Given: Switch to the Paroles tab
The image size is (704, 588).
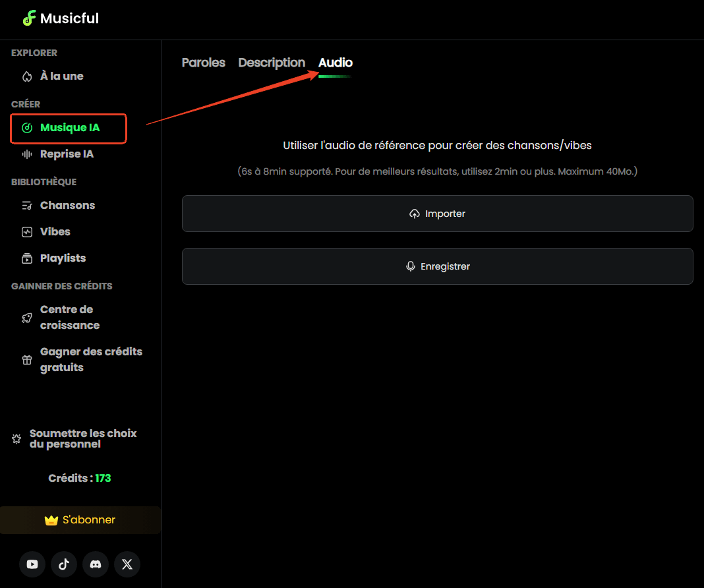Looking at the screenshot, I should [203, 63].
